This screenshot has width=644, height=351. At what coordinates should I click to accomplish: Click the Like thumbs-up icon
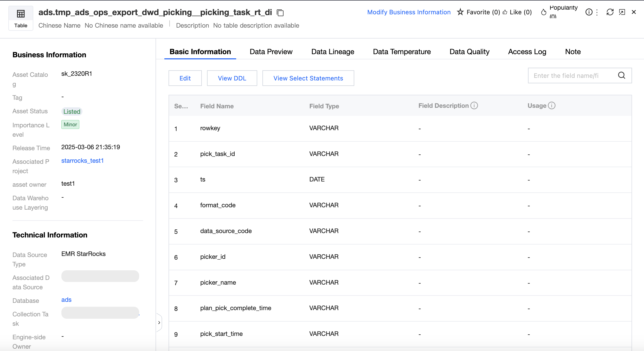coord(505,12)
